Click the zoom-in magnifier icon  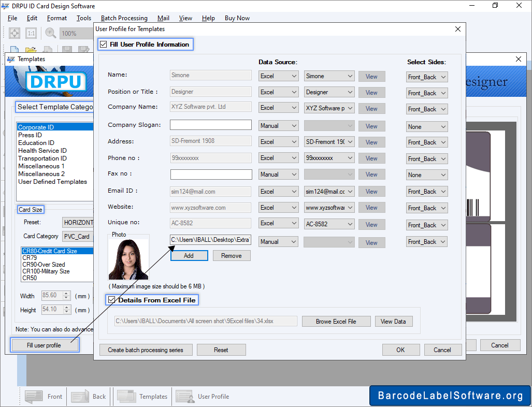[x=51, y=33]
